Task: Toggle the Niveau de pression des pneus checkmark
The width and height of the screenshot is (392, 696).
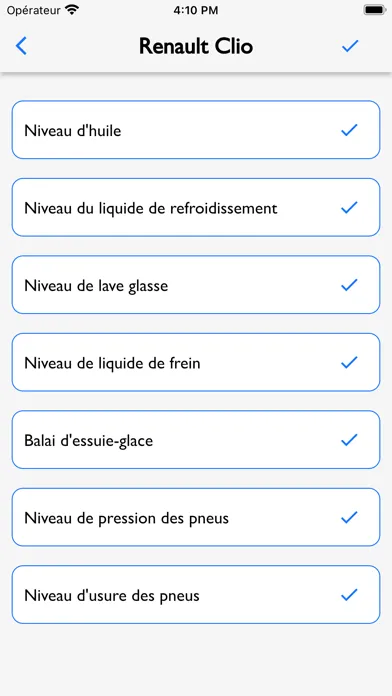Action: (x=349, y=517)
